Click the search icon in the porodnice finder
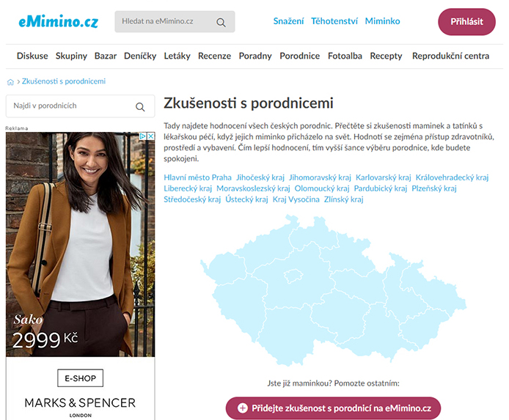Image resolution: width=509 pixels, height=420 pixels. (x=140, y=107)
